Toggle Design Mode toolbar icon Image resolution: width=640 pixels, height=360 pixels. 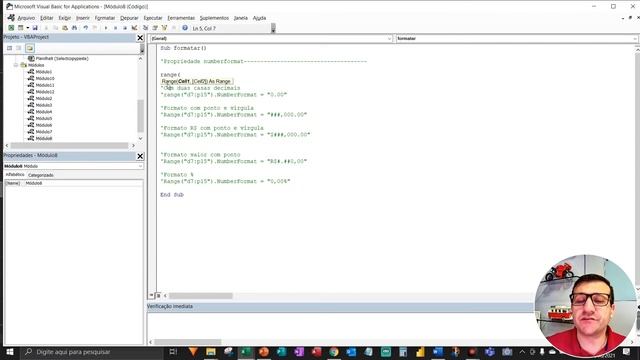click(134, 28)
